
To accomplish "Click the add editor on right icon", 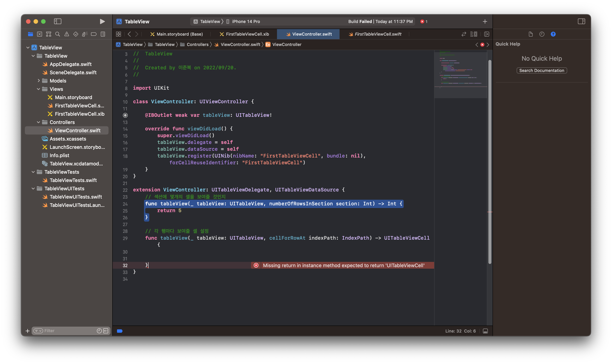I will coord(487,34).
